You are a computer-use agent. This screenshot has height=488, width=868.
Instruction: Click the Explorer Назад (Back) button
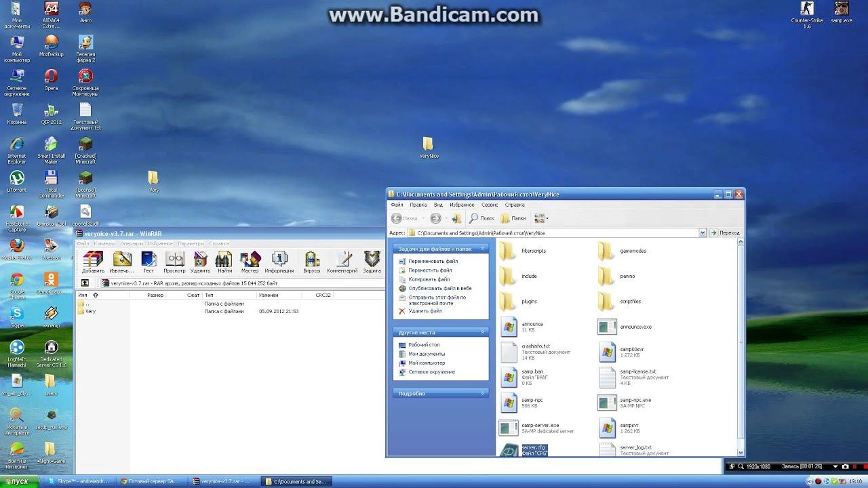point(404,218)
